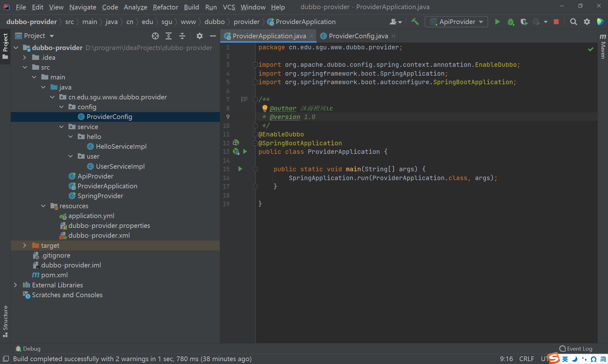
Task: Click Sogou input method S icon
Action: click(554, 359)
